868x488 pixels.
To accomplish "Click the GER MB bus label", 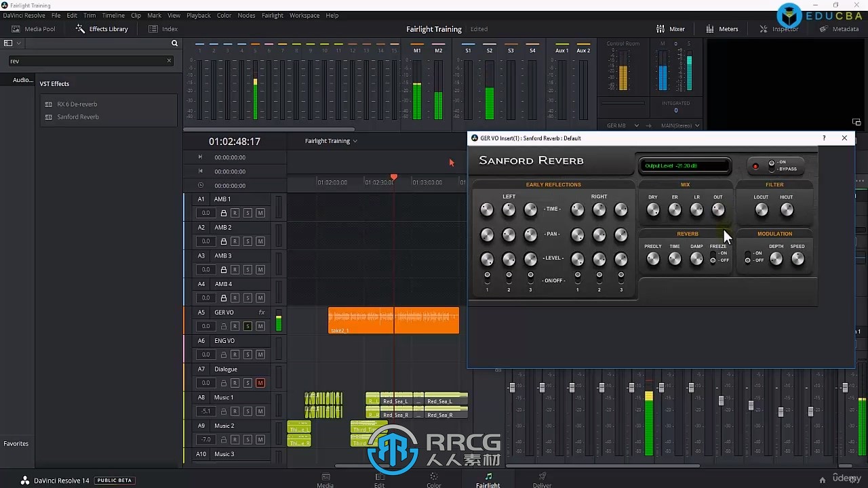I will [x=616, y=125].
